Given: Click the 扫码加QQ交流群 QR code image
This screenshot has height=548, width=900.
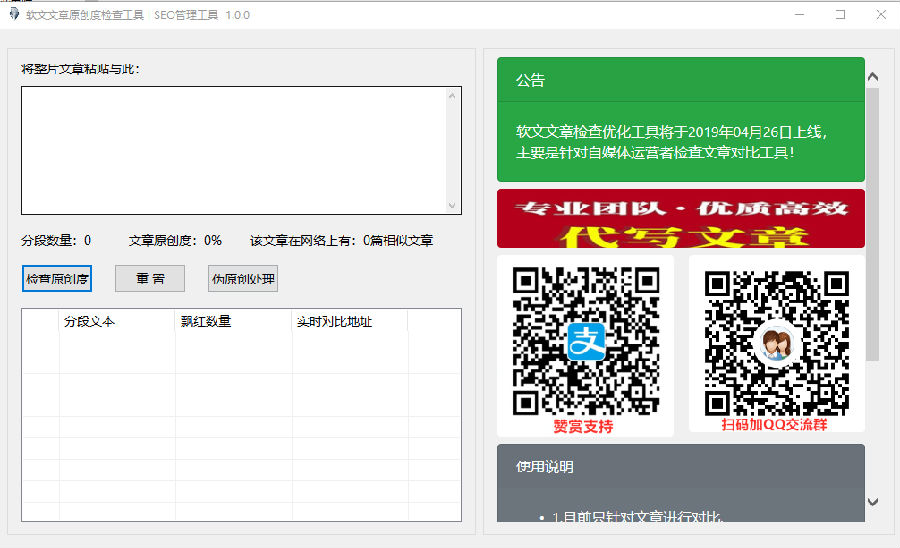Looking at the screenshot, I should (777, 344).
